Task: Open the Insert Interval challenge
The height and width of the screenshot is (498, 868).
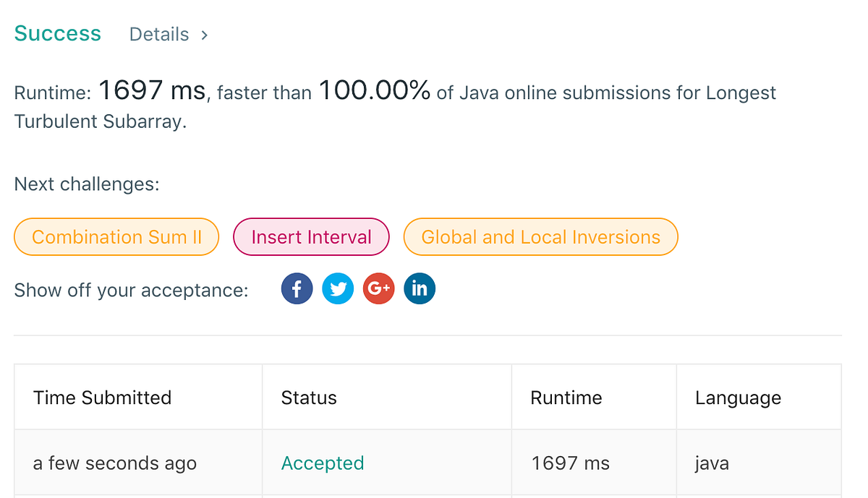Action: pyautogui.click(x=311, y=237)
